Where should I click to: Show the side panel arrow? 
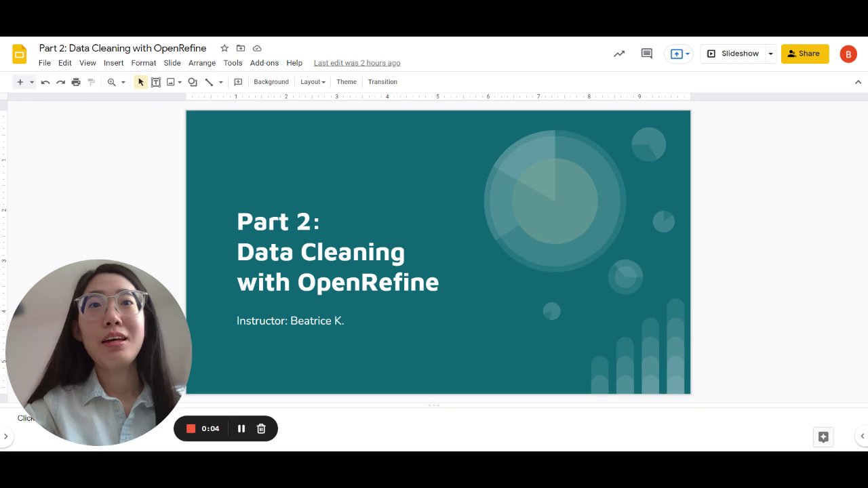[x=863, y=436]
